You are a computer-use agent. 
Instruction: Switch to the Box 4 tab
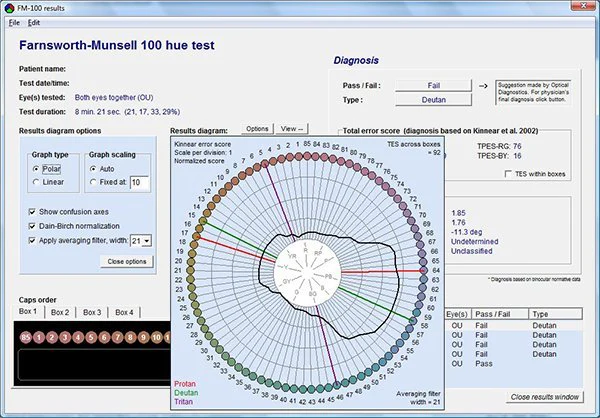(124, 312)
